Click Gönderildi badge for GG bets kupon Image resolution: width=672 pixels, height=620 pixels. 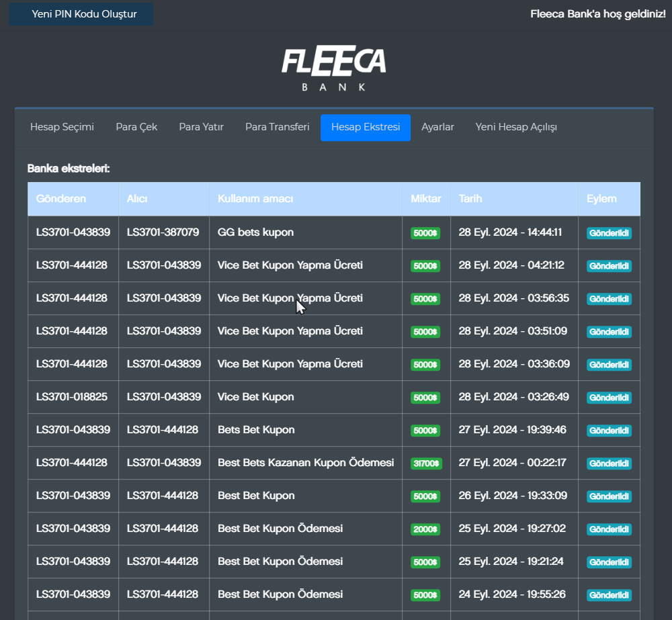pyautogui.click(x=609, y=233)
